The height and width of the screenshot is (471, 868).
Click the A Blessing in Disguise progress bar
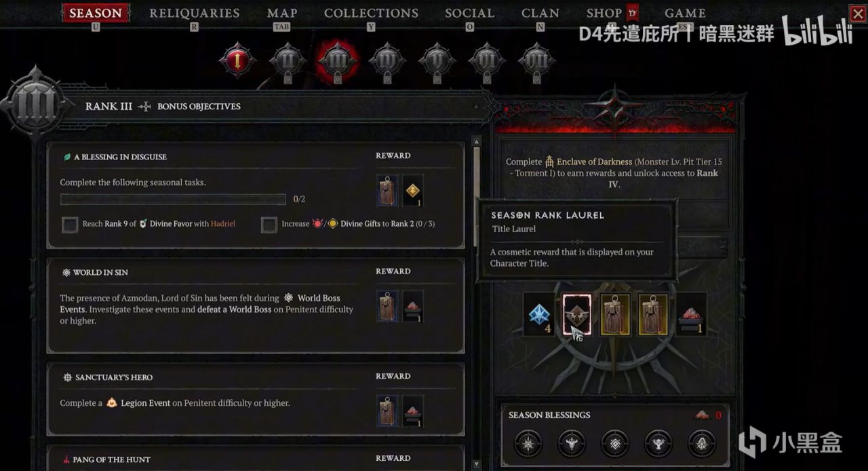click(173, 200)
